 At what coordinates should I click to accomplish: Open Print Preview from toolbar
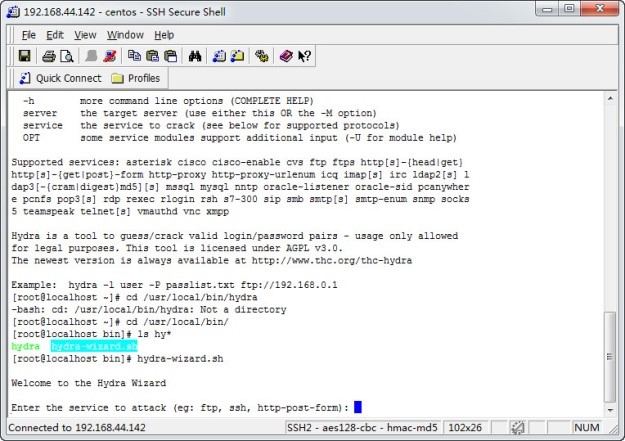point(67,56)
